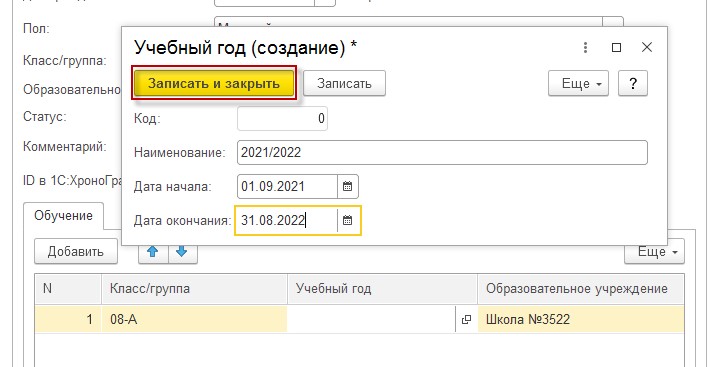Click the Дата начала date field
725x367 pixels.
[287, 187]
